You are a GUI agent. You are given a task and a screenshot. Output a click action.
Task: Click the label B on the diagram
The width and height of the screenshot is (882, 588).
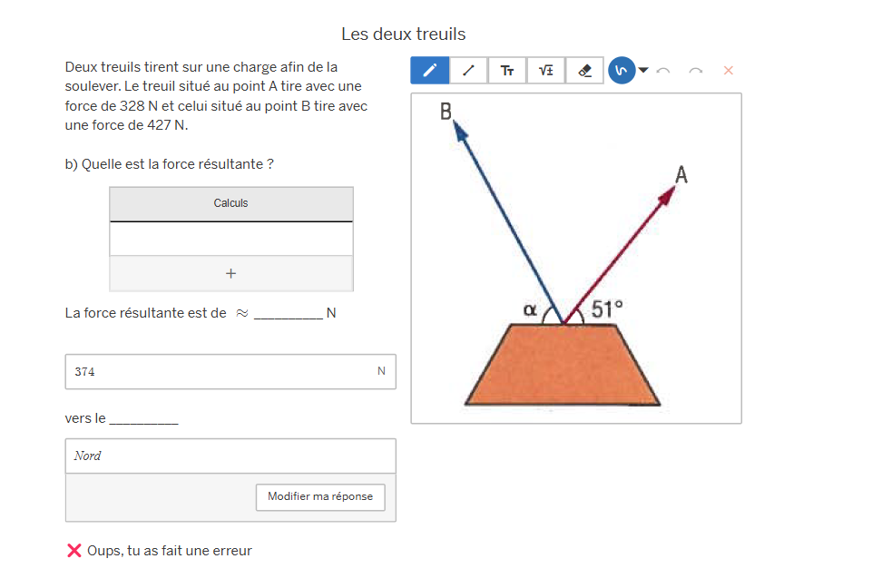pos(446,112)
